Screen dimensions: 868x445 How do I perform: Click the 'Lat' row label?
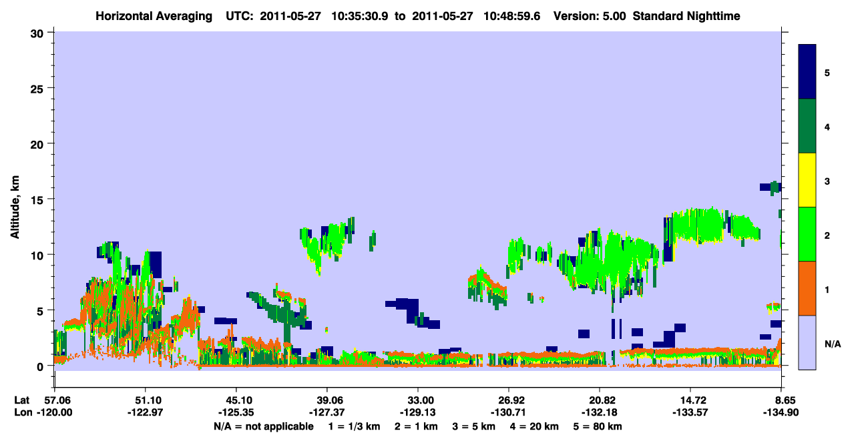22,400
